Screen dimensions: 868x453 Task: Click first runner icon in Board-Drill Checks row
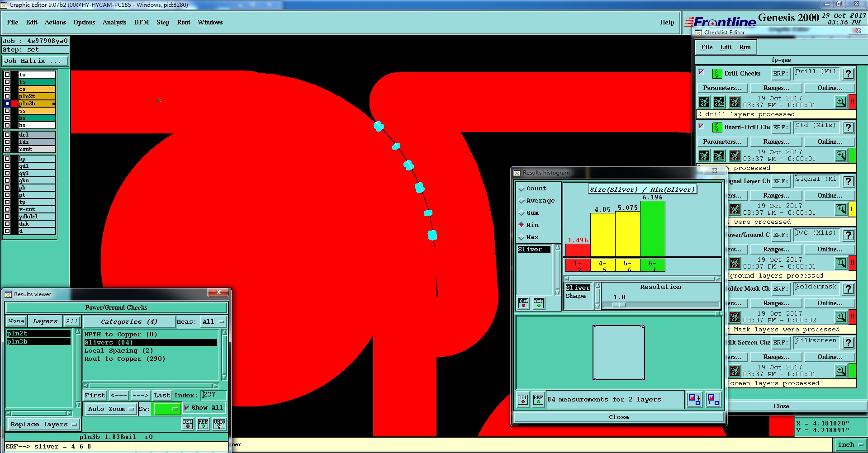point(704,156)
